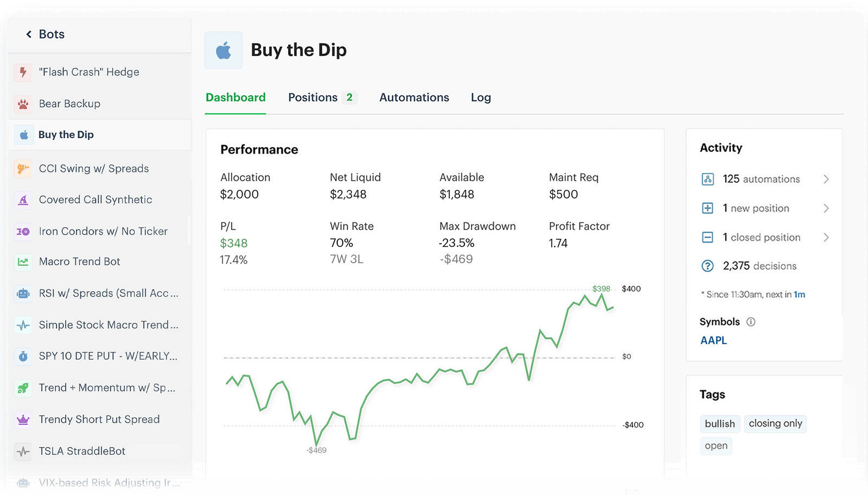The height and width of the screenshot is (497, 868).
Task: Click the closed position minus icon
Action: tap(708, 237)
